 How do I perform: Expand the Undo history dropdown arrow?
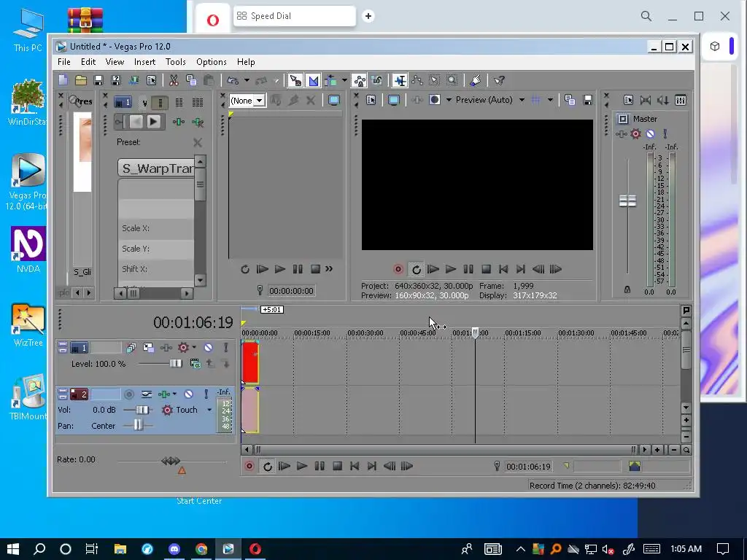(x=247, y=80)
